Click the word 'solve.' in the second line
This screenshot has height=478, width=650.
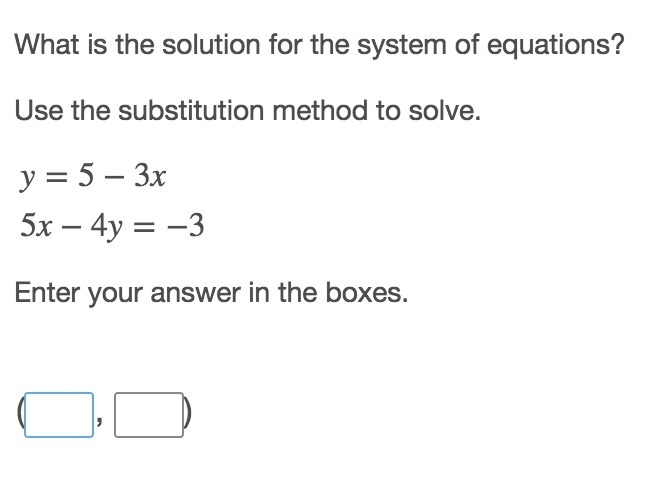tap(445, 111)
